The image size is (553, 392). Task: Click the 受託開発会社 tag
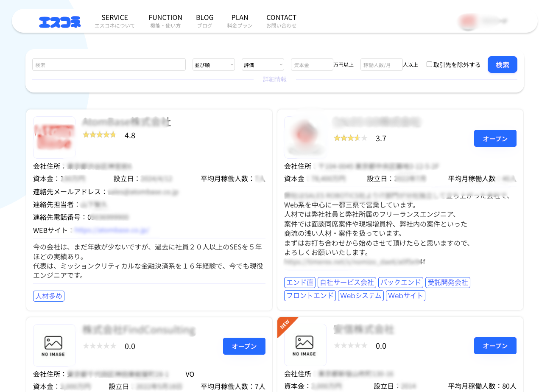click(x=448, y=283)
